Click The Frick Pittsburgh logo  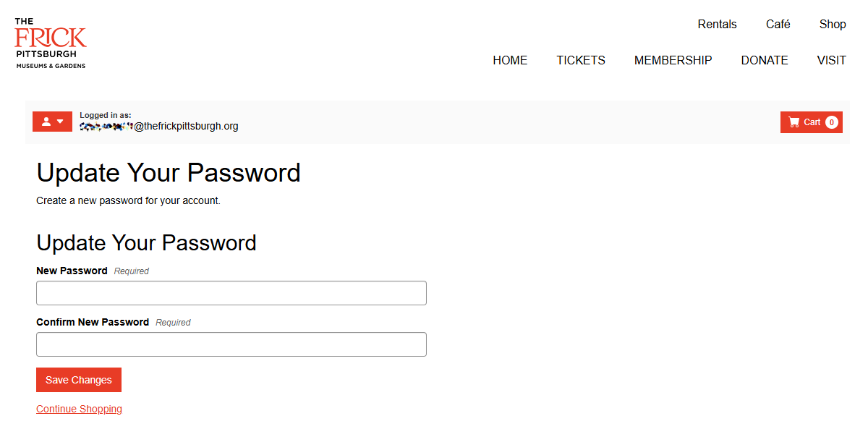pos(51,43)
